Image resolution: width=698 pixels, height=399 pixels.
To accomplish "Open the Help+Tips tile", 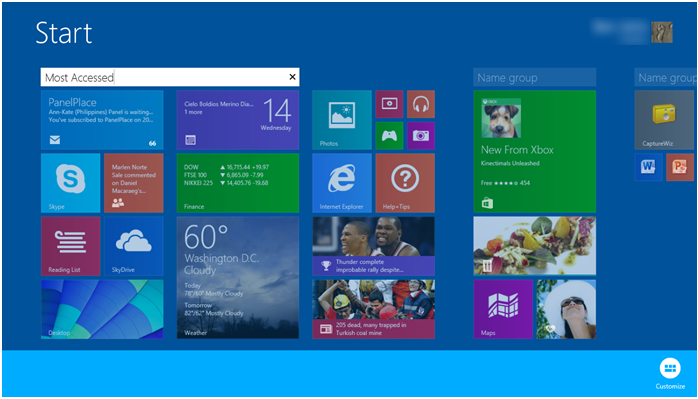I will click(405, 183).
